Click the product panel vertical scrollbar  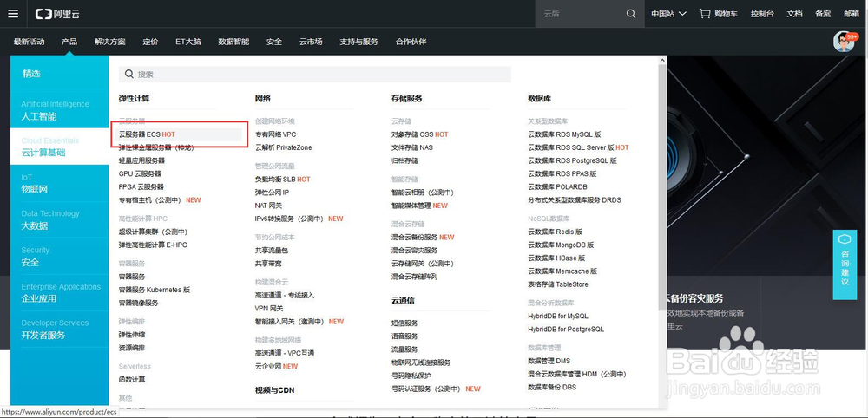(x=662, y=188)
